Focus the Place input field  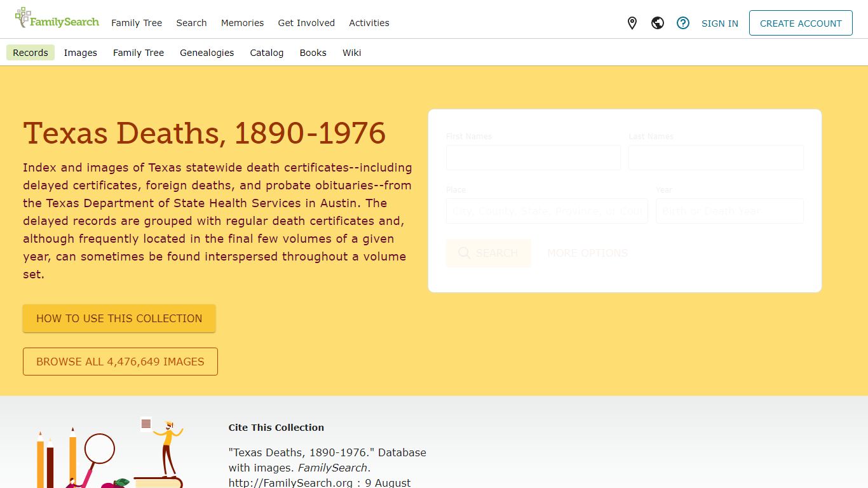(546, 211)
